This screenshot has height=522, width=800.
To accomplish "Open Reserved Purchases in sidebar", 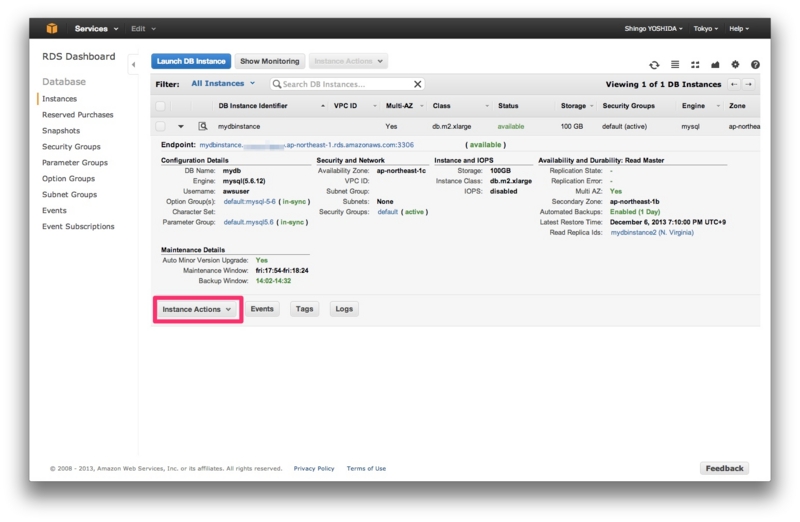I will pyautogui.click(x=78, y=115).
